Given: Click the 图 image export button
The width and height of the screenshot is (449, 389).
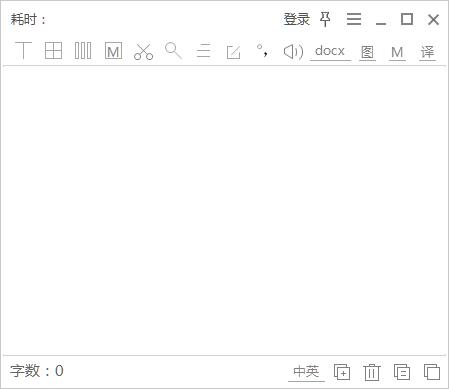Looking at the screenshot, I should pyautogui.click(x=367, y=52).
